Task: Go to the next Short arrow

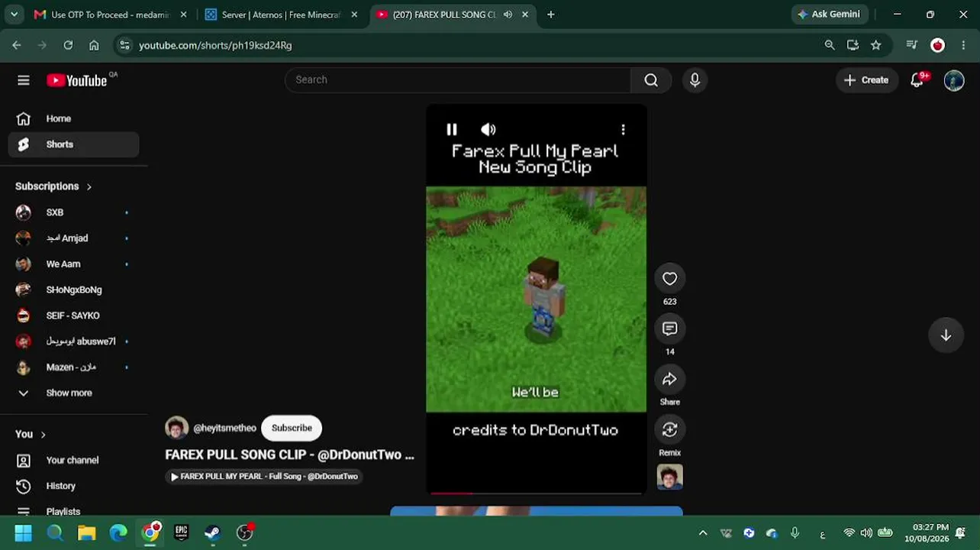Action: pyautogui.click(x=946, y=335)
